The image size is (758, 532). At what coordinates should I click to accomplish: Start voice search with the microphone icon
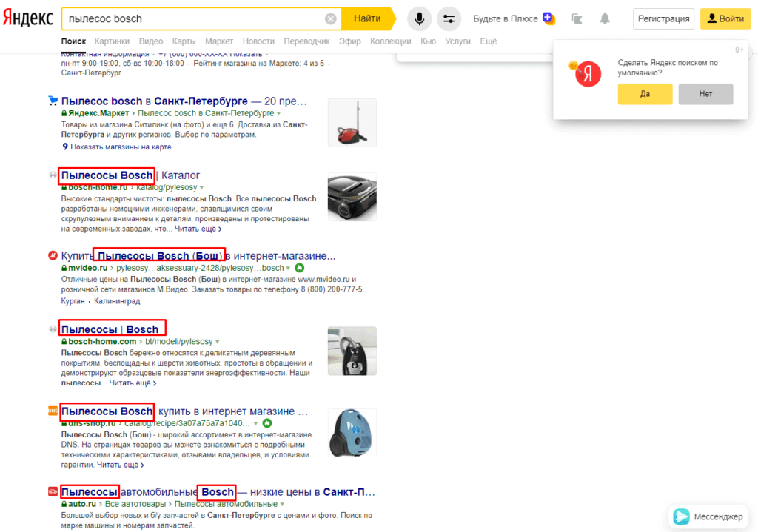pos(419,18)
